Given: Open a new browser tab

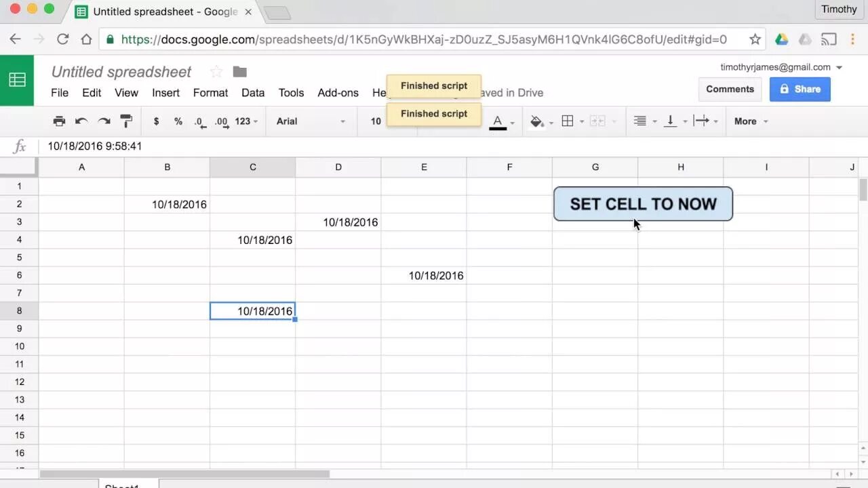Looking at the screenshot, I should [x=277, y=12].
